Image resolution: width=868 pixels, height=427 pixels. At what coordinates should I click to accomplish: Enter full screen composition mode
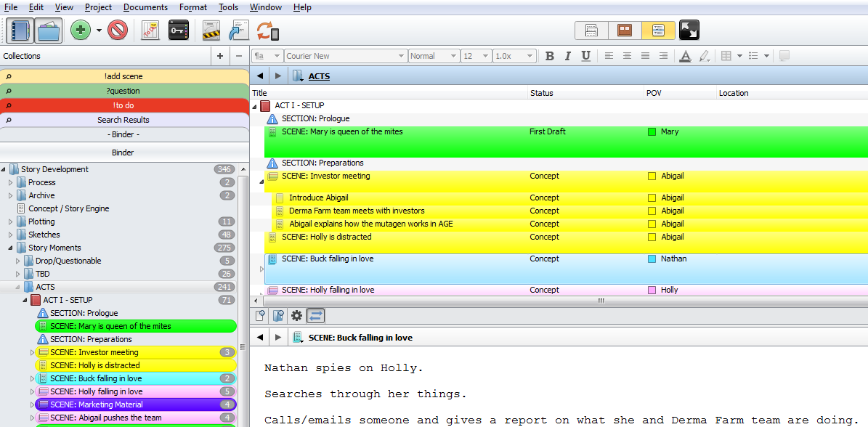[689, 30]
